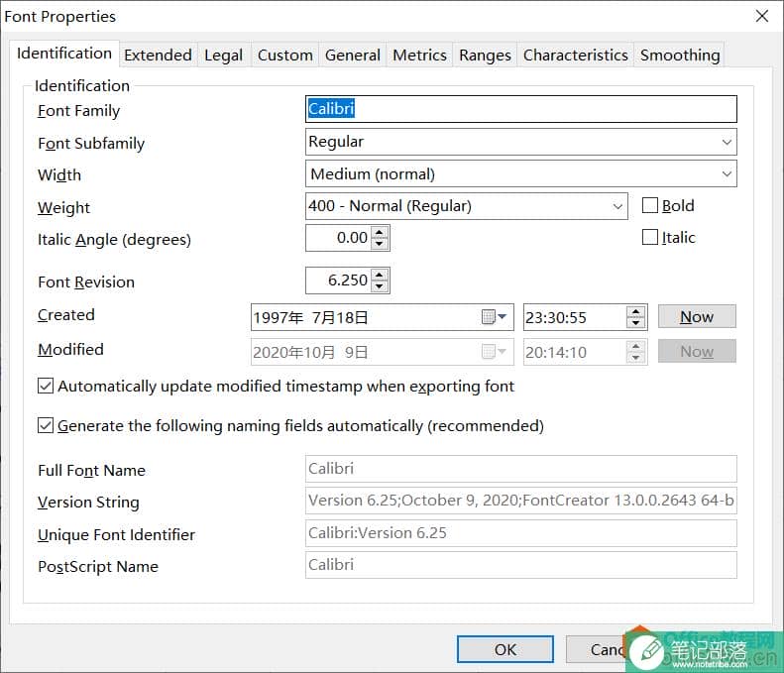784x673 pixels.
Task: Switch to the Extended tab
Action: tap(158, 55)
